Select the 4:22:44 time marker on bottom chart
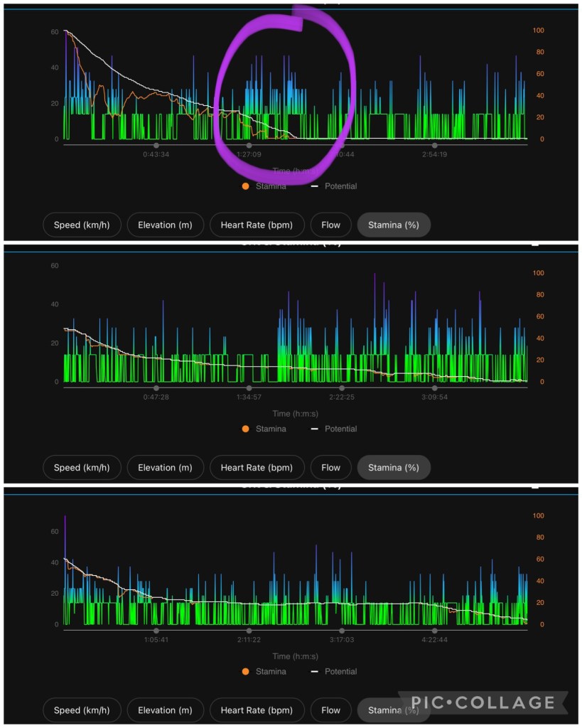Image resolution: width=582 pixels, height=728 pixels. [434, 631]
